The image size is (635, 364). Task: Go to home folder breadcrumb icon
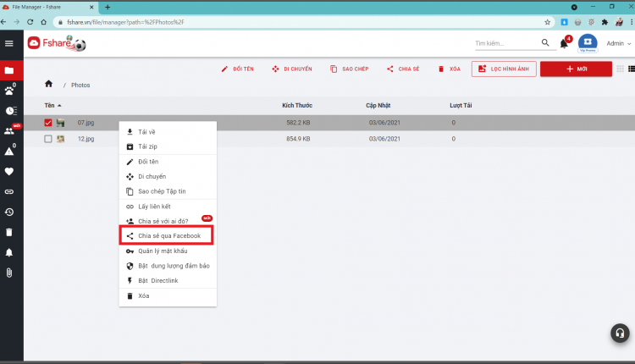pos(48,84)
